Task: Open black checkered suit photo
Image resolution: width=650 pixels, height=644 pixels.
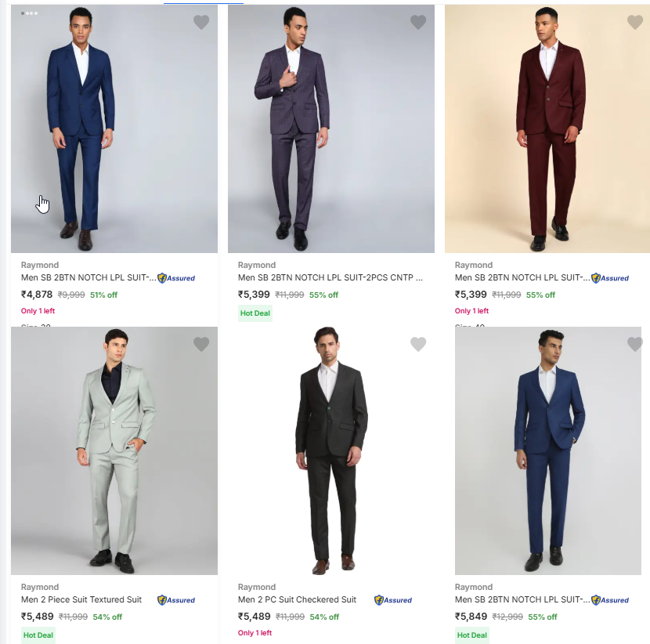Action: tap(330, 450)
